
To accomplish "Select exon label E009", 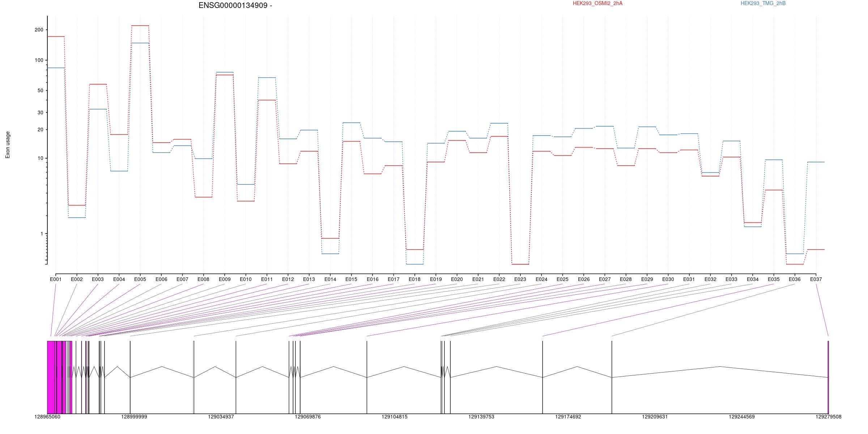I will click(x=225, y=279).
